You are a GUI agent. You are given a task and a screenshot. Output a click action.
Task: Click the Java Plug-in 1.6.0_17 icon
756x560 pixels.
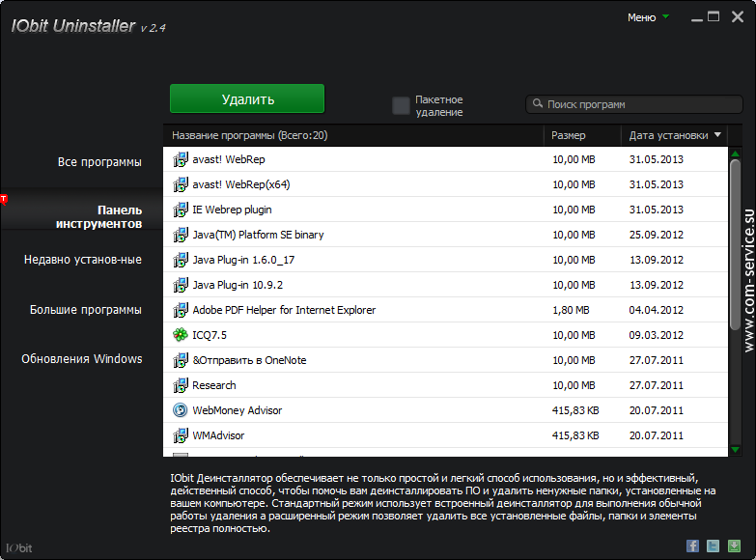pos(181,260)
